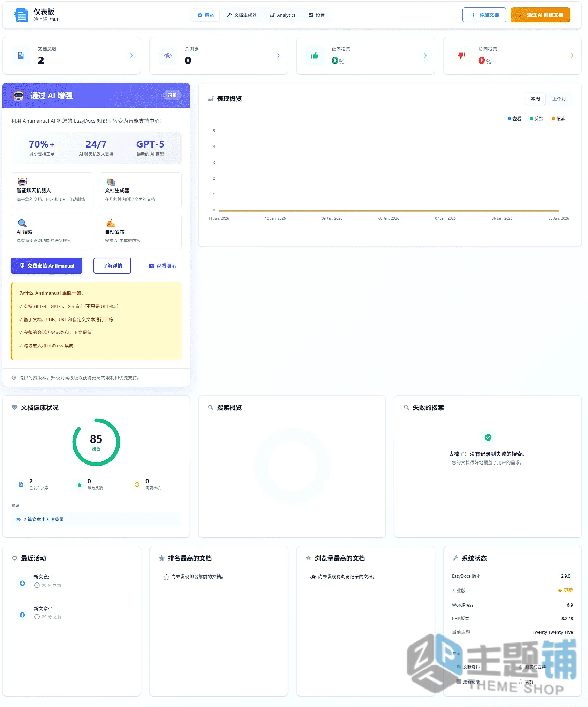The image size is (588, 707).
Task: Click the green checkmark icon under 失败的搜索
Action: [x=488, y=437]
